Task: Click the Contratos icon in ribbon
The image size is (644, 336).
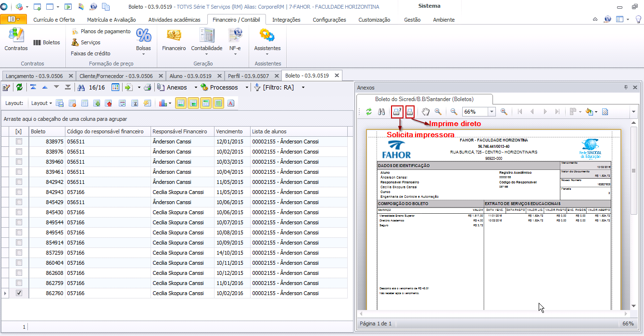Action: point(16,39)
